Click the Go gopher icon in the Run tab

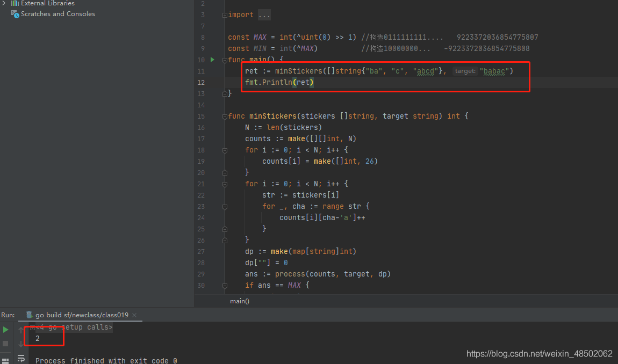click(x=29, y=315)
